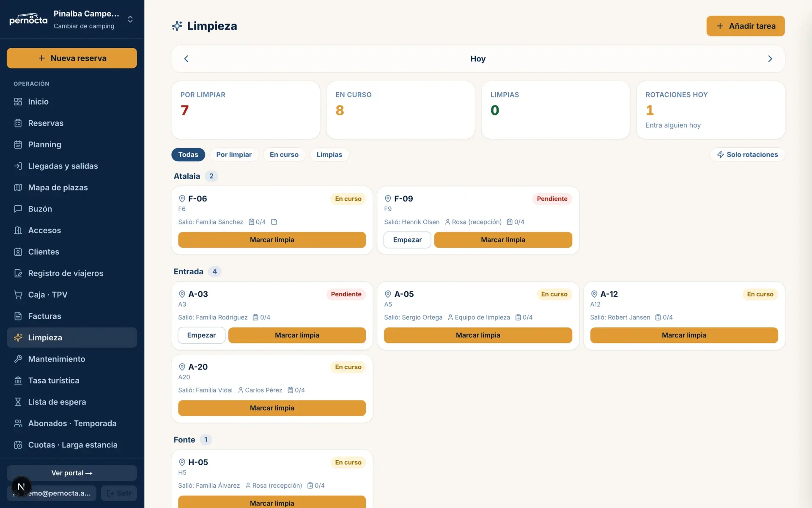Screen dimensions: 812x508
Task: Select the En curso filter tab
Action: (x=284, y=155)
